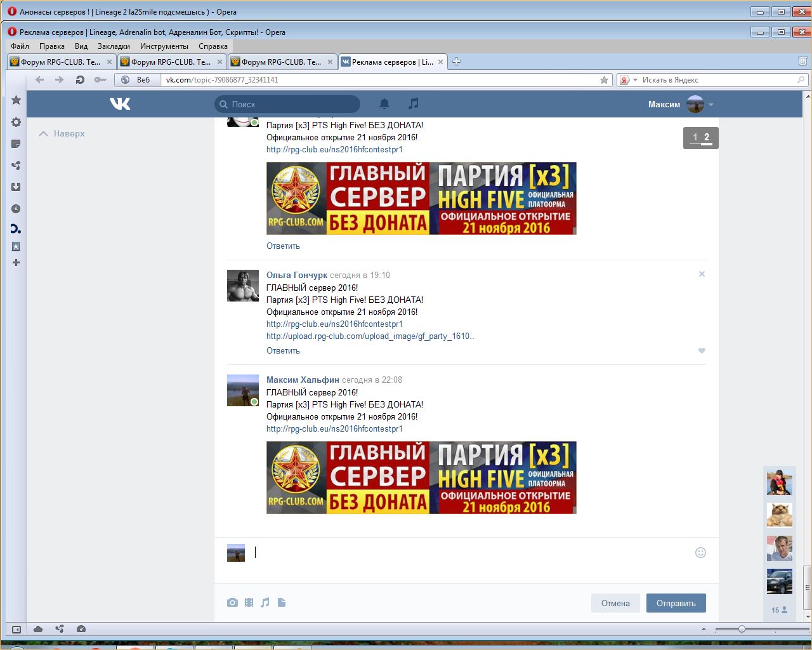Open a new tab with the plus button
Viewport: 812px width, 650px height.
tap(456, 62)
